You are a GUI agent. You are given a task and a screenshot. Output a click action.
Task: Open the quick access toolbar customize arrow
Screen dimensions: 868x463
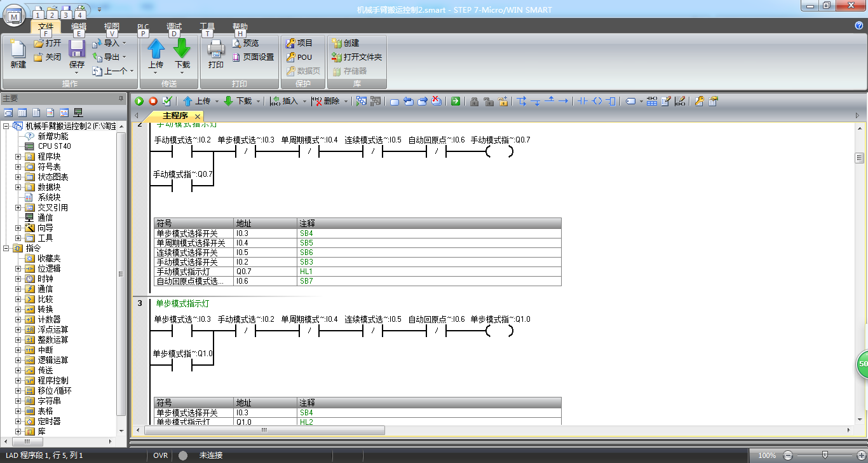[99, 10]
